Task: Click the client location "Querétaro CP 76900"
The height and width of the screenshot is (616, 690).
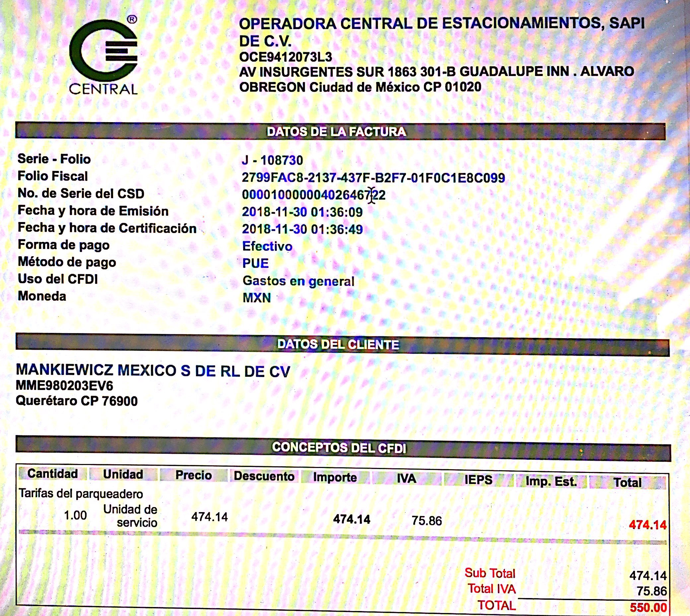Action: [x=77, y=401]
